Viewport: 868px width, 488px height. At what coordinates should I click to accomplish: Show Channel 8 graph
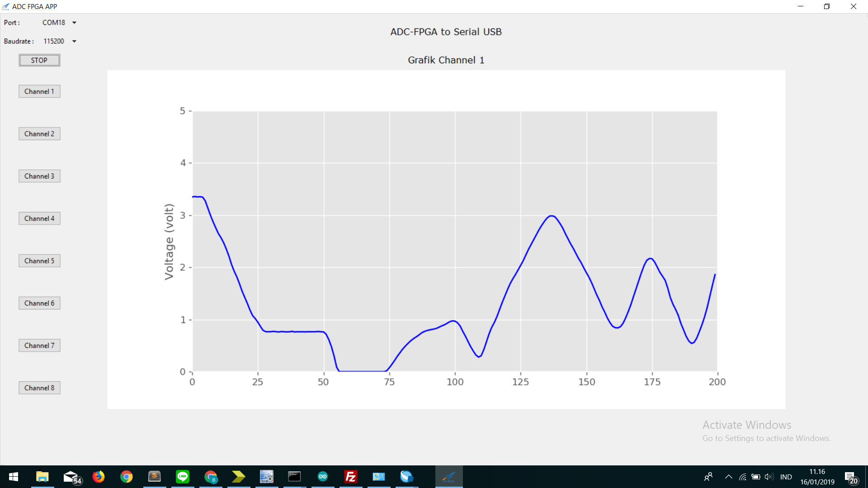click(x=39, y=388)
